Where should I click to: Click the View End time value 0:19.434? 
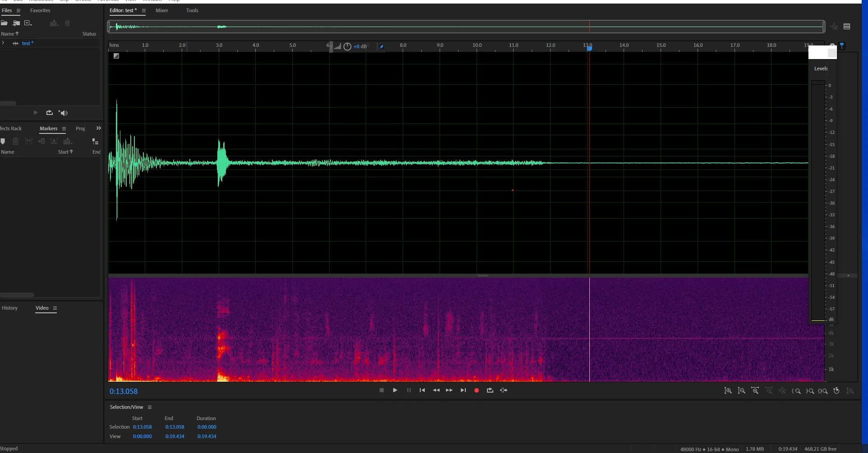pos(175,436)
